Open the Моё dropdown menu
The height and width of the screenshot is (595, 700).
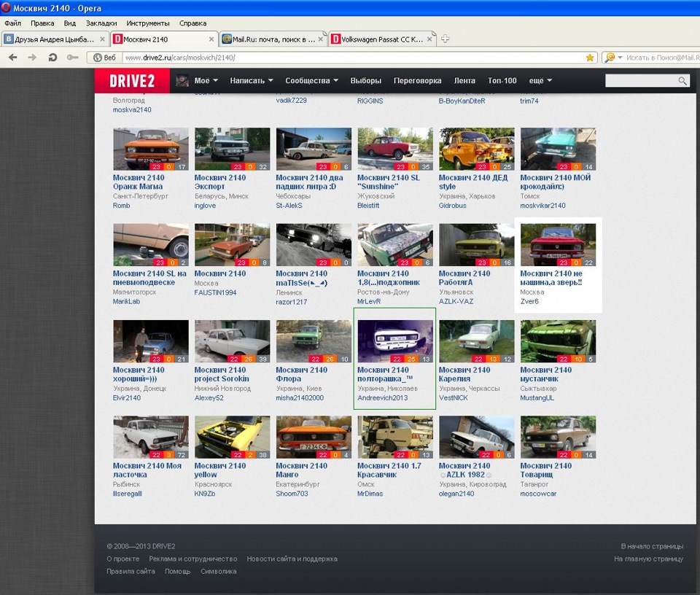(206, 81)
